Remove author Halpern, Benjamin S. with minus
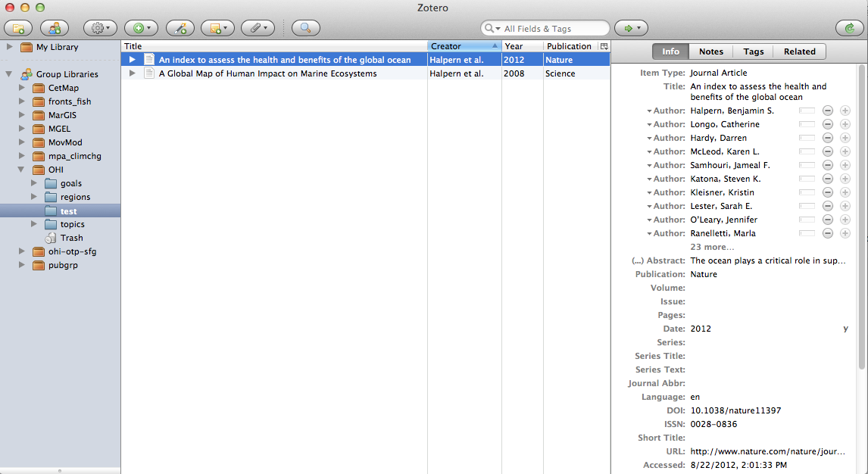This screenshot has width=868, height=474. pyautogui.click(x=828, y=111)
